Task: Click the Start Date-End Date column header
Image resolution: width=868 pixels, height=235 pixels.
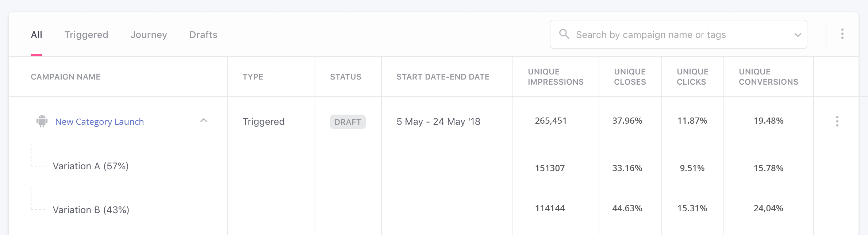Action: pyautogui.click(x=443, y=77)
